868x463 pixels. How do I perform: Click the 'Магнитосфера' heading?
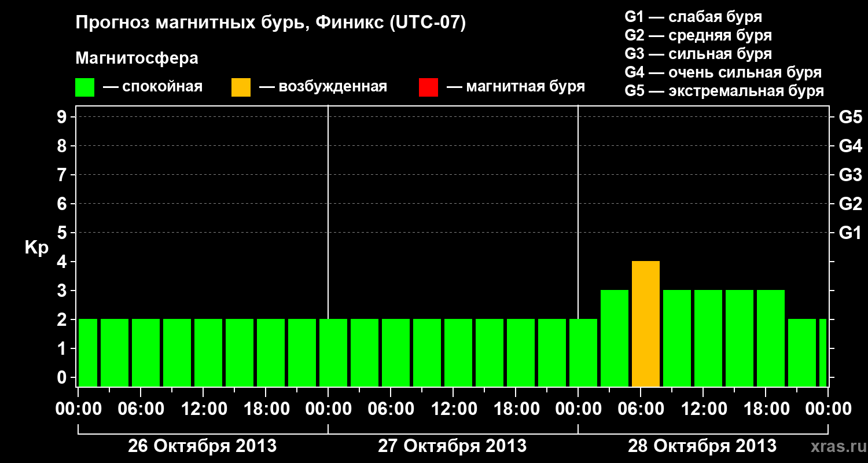point(137,58)
